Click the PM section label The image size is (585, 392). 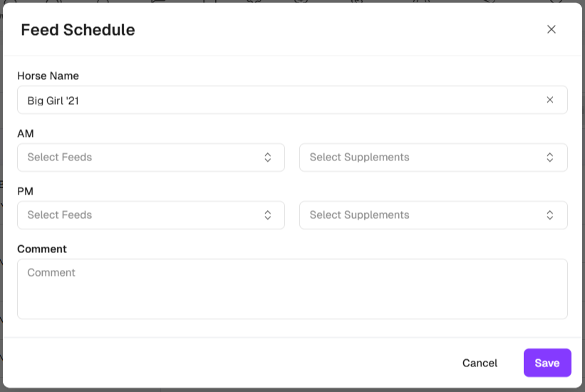pos(26,191)
